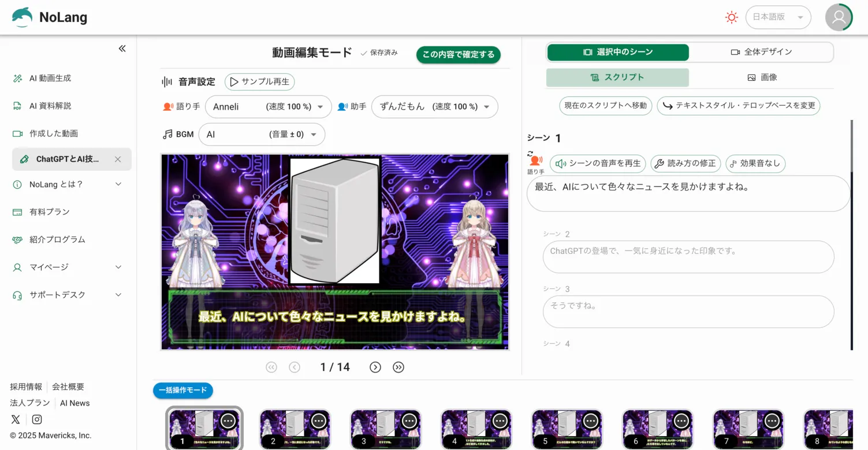
Task: Open the user profile avatar
Action: [839, 17]
